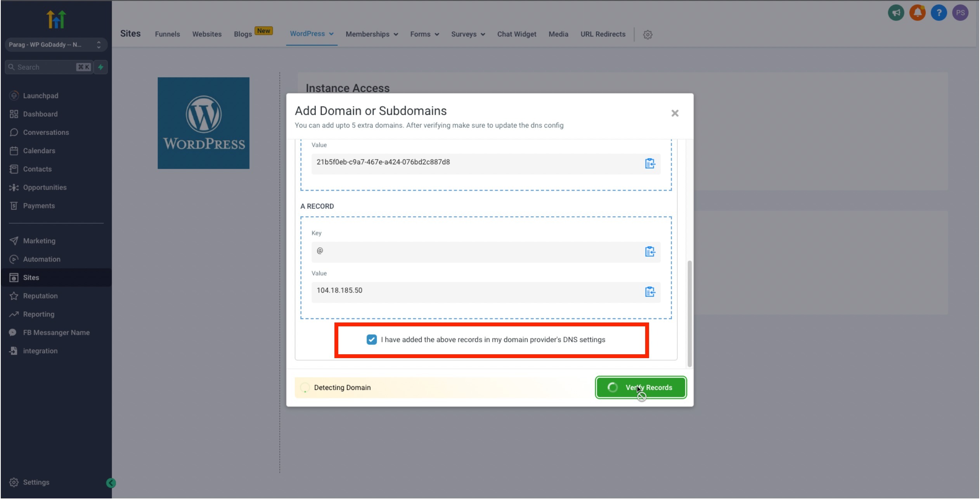Screen dimensions: 980x500
Task: Expand the WordPress dropdown menu
Action: [x=312, y=34]
